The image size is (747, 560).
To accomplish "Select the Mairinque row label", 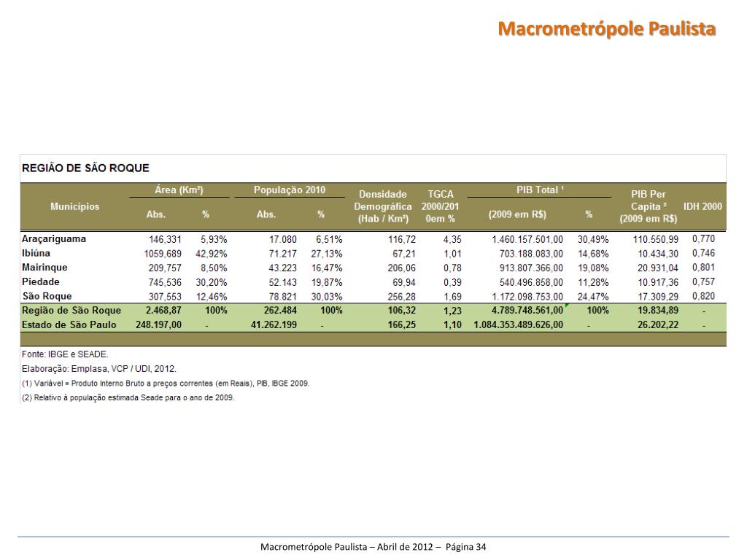I will point(44,268).
